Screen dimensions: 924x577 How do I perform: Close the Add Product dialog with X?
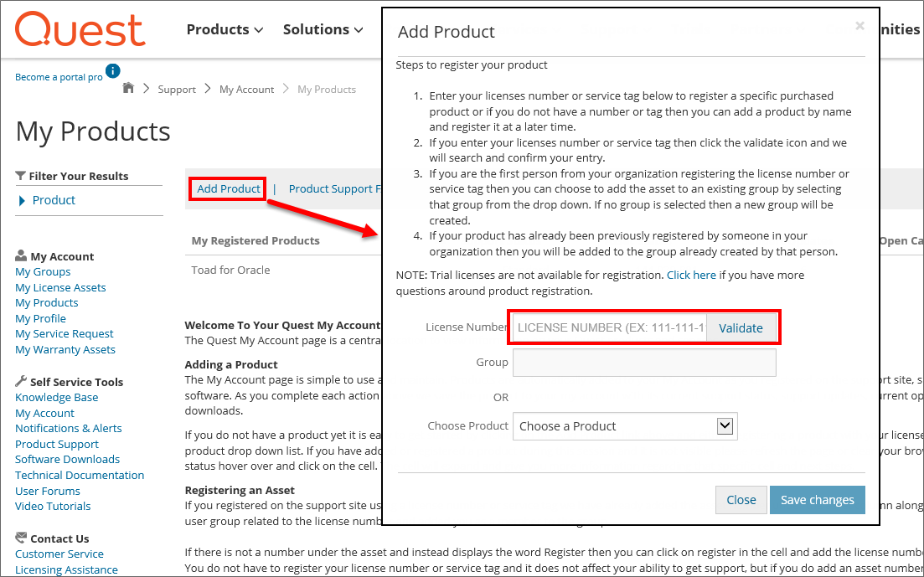pos(859,25)
